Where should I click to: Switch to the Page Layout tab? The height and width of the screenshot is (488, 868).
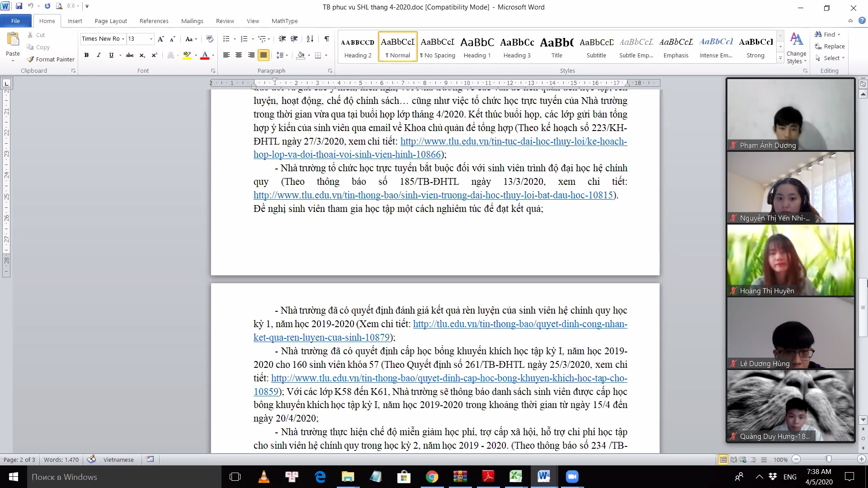(111, 21)
